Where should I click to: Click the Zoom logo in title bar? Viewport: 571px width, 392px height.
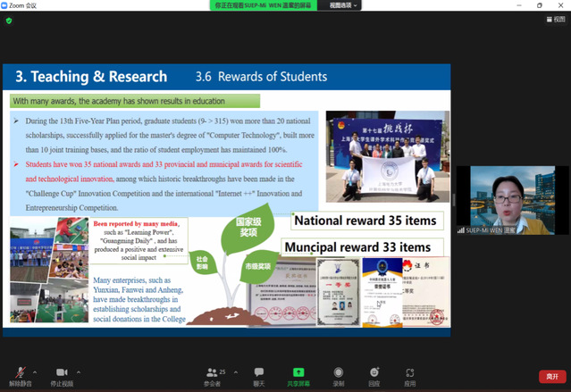[7, 5]
